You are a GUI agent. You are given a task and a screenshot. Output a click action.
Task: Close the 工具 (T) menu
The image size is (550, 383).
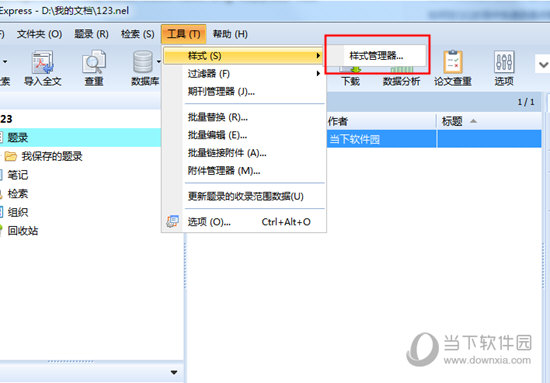pos(183,34)
